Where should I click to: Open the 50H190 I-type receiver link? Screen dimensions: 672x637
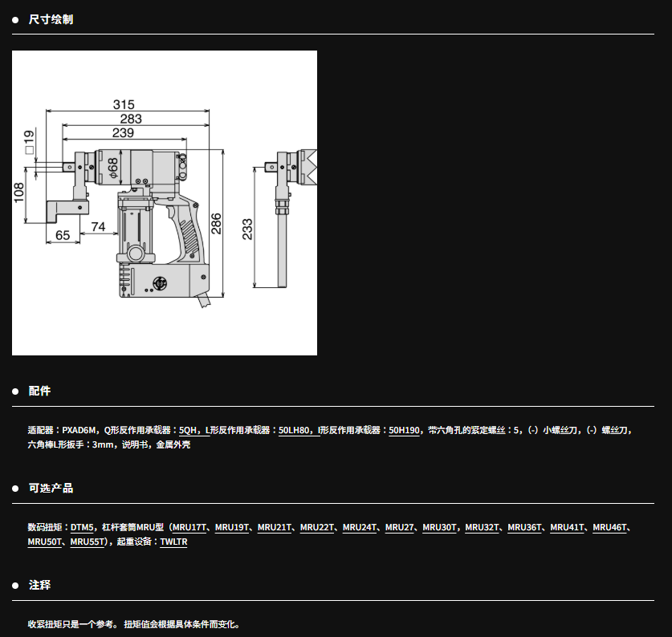(404, 431)
